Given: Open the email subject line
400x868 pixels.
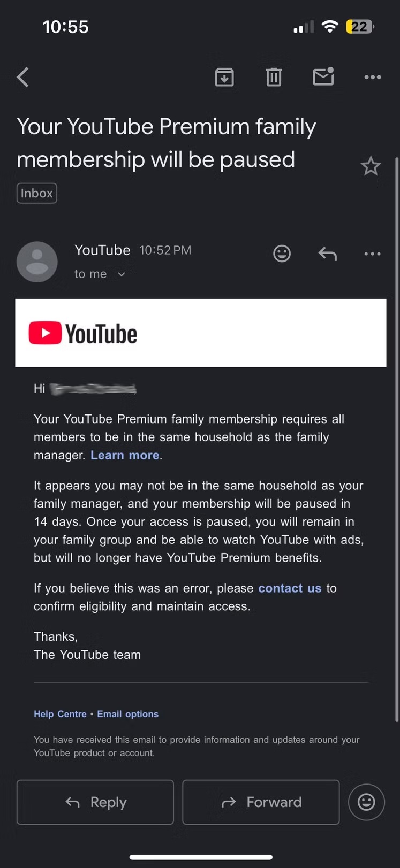Looking at the screenshot, I should (x=166, y=142).
